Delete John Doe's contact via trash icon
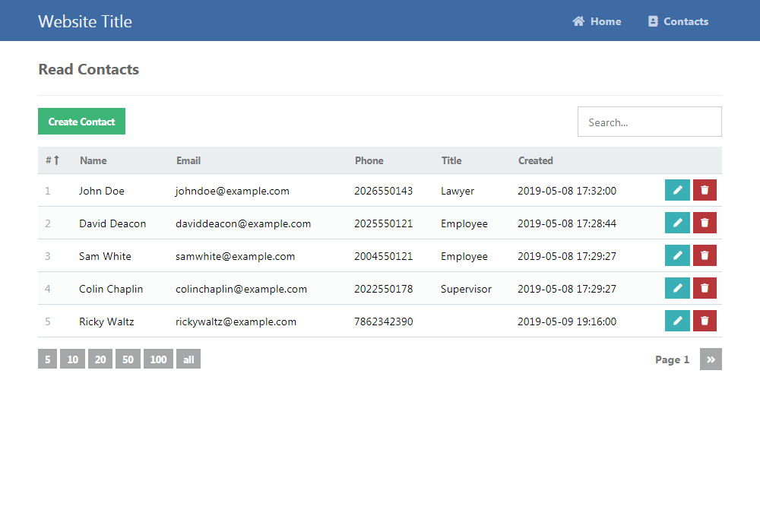This screenshot has height=532, width=760. (x=705, y=190)
